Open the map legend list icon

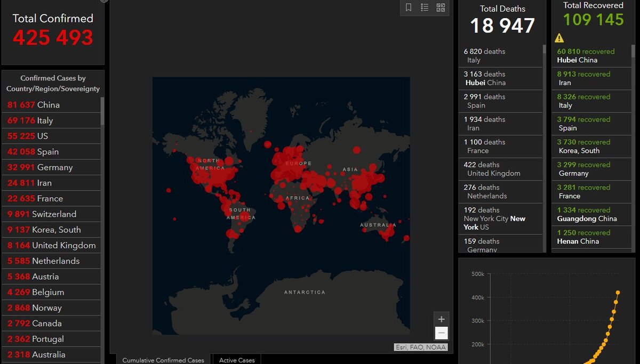[x=425, y=7]
